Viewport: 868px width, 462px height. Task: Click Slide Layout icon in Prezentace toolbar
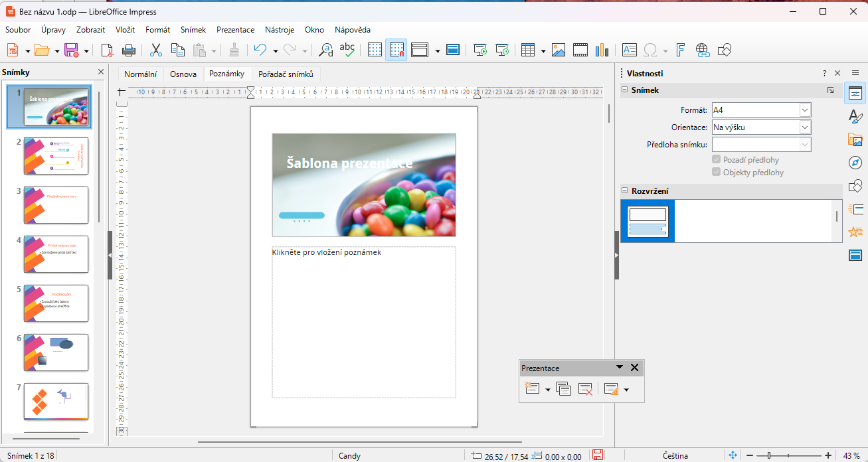point(611,389)
